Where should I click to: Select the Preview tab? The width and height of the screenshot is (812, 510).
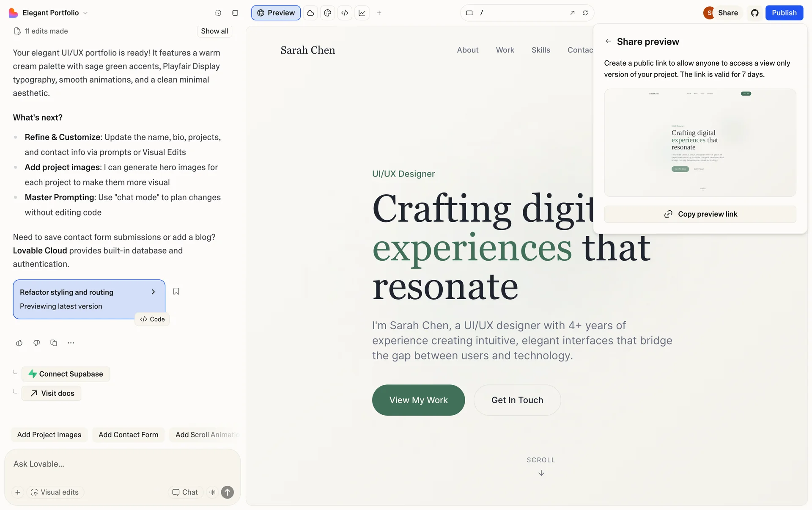(276, 13)
